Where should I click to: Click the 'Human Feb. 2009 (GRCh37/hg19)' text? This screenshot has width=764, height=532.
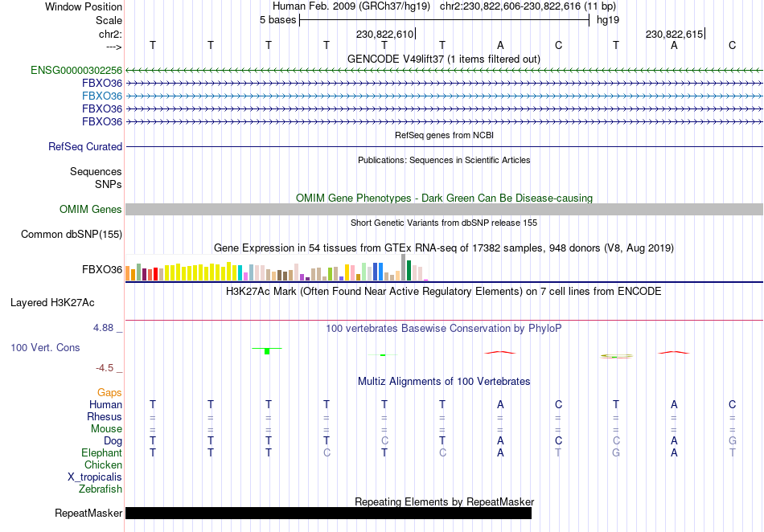click(x=351, y=6)
